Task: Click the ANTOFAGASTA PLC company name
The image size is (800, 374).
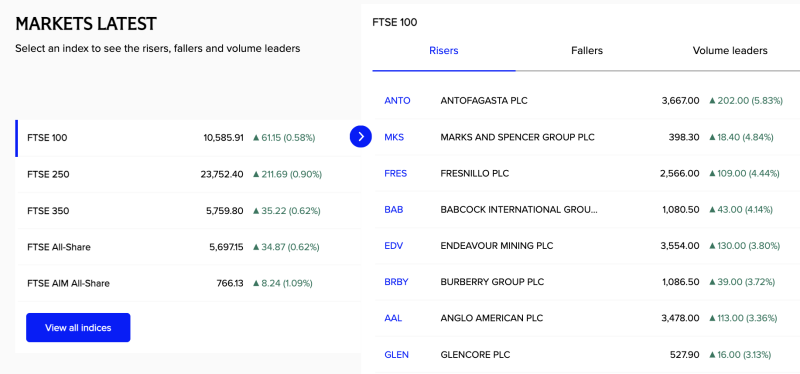Action: coord(484,101)
